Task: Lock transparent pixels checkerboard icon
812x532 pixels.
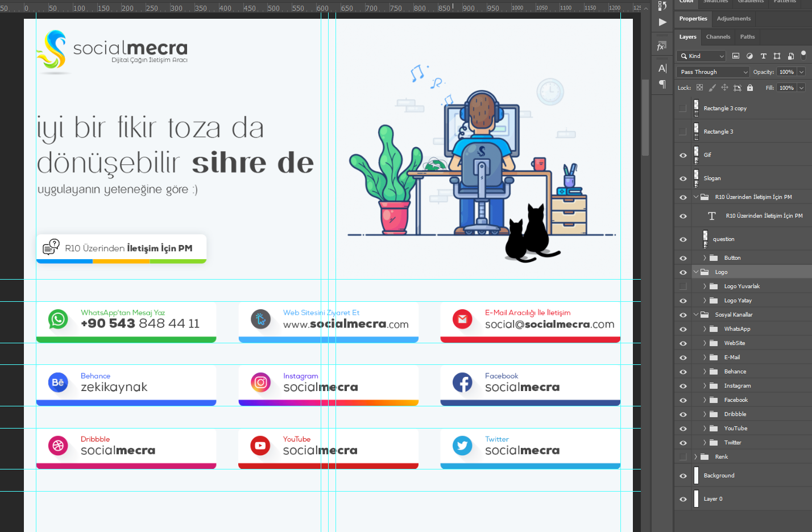Action: tap(699, 88)
